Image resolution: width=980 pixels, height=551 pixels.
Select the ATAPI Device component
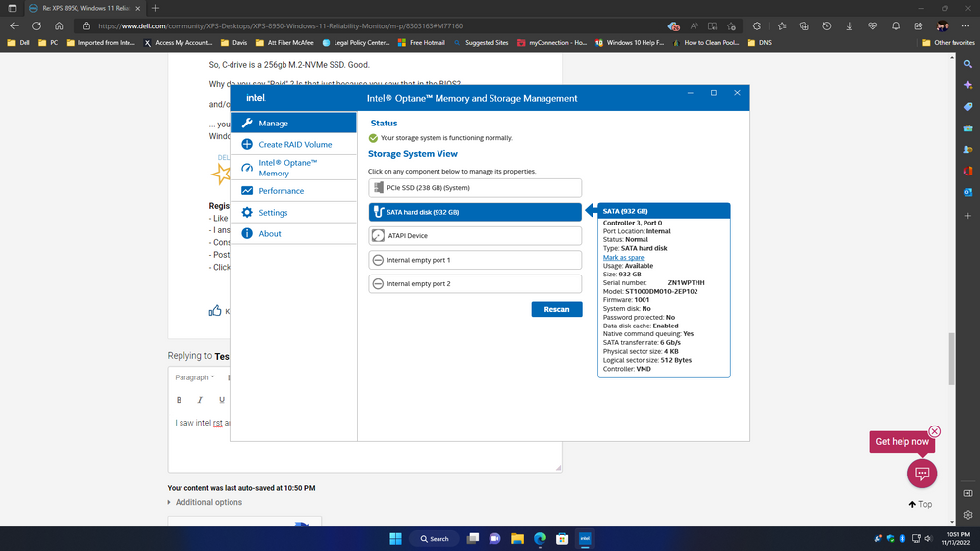(x=475, y=235)
